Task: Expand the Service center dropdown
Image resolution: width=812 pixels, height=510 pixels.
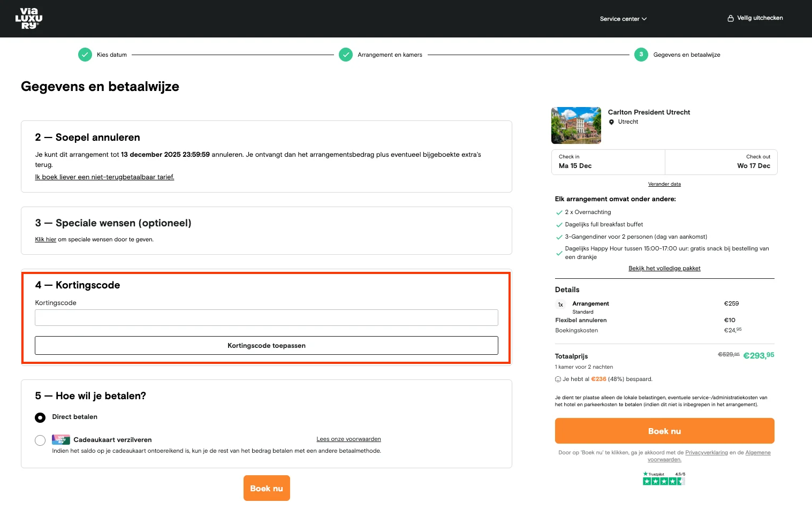Action: pyautogui.click(x=623, y=19)
